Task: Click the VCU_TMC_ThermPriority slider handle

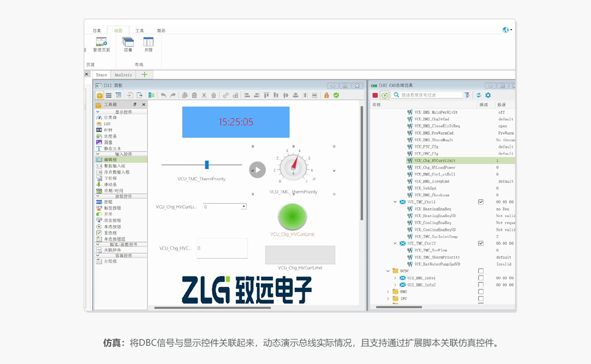Action: pyautogui.click(x=207, y=165)
